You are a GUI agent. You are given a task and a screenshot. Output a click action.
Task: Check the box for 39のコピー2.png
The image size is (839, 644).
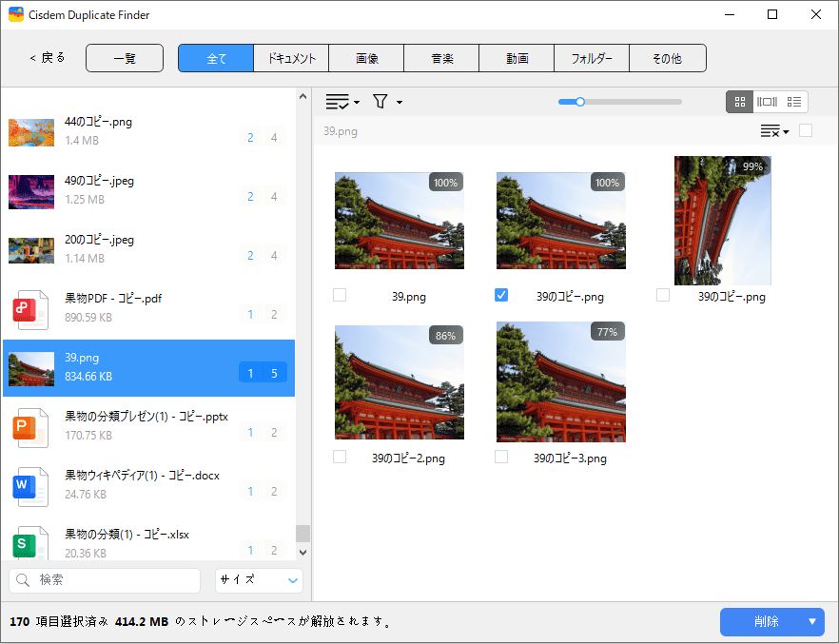340,458
